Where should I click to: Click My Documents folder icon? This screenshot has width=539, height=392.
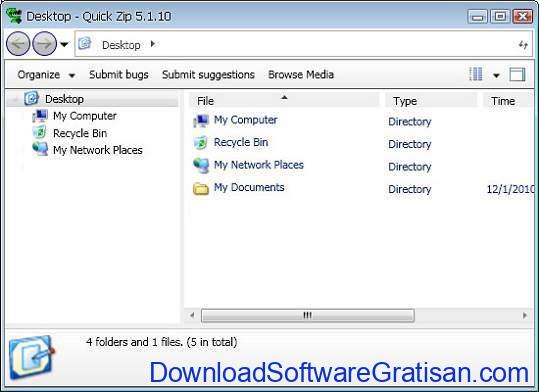tap(201, 188)
